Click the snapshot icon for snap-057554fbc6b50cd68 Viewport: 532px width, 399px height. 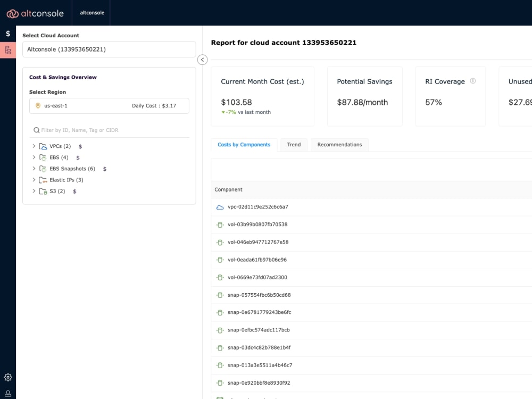click(220, 295)
